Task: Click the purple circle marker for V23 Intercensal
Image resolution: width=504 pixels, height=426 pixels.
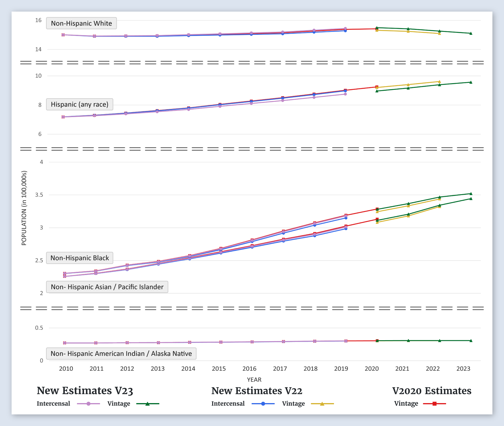Action: click(89, 404)
